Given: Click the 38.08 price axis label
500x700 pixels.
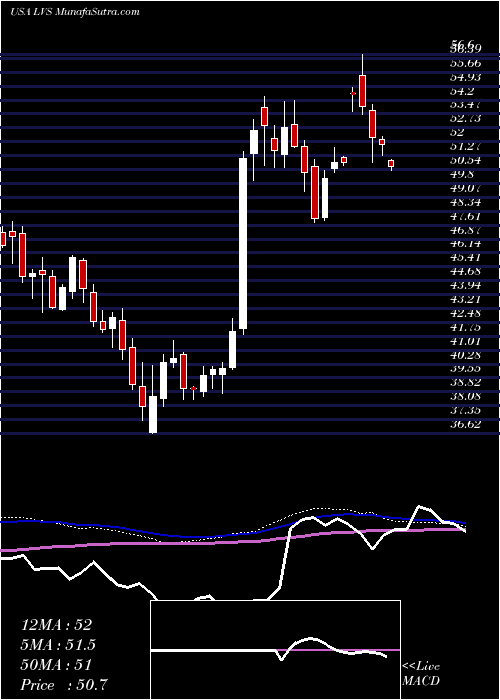Looking at the screenshot, I should (x=466, y=396).
